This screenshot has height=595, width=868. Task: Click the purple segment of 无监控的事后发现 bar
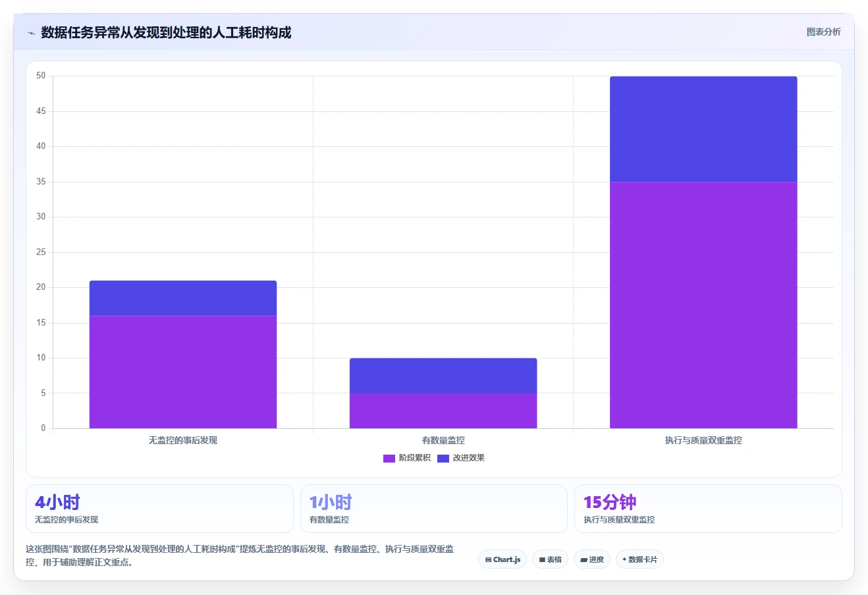tap(183, 372)
